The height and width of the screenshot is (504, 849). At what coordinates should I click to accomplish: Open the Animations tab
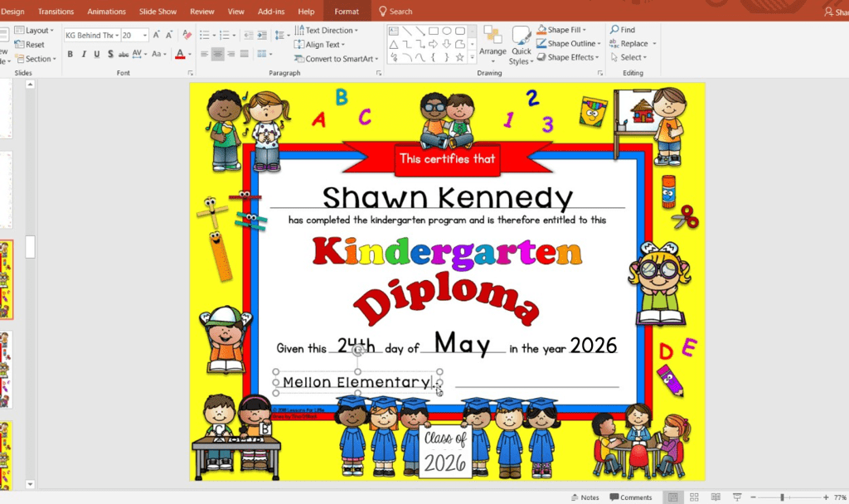107,12
